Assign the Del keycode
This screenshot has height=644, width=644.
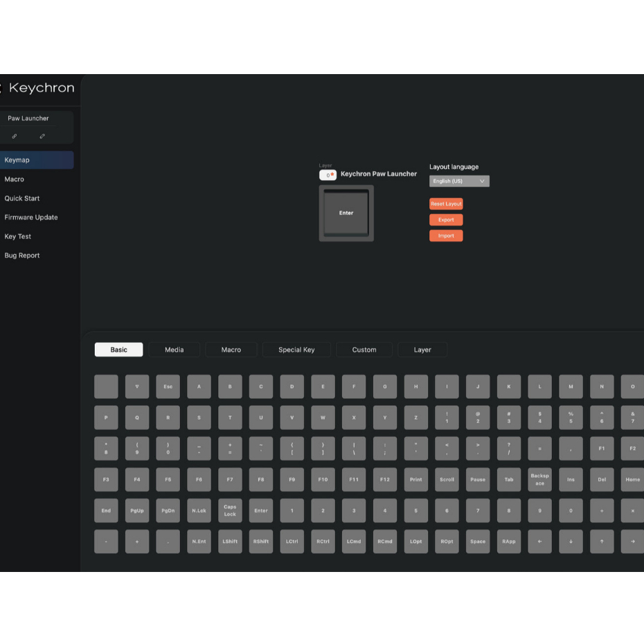tap(602, 480)
